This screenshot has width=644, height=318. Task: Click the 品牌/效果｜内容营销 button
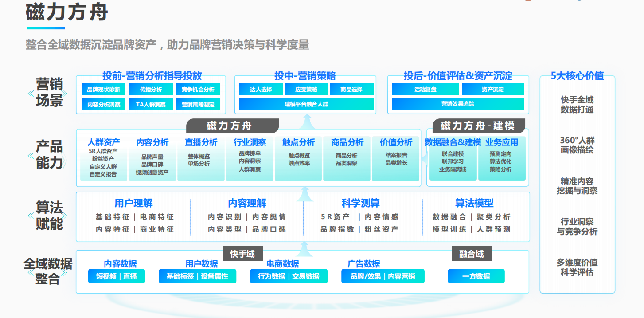(x=383, y=276)
